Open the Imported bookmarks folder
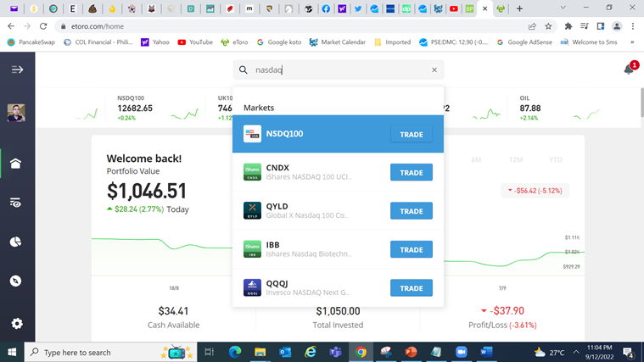This screenshot has width=644, height=362. click(x=392, y=42)
